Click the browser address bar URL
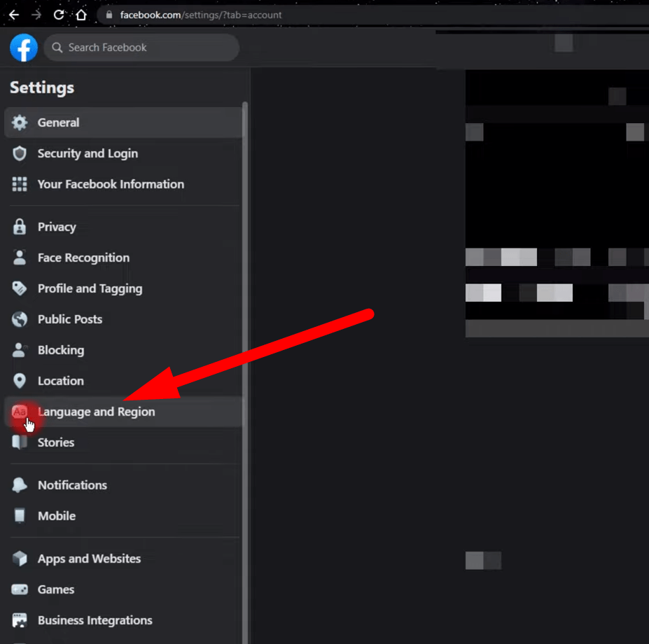Screen dimensions: 649x644 [201, 15]
